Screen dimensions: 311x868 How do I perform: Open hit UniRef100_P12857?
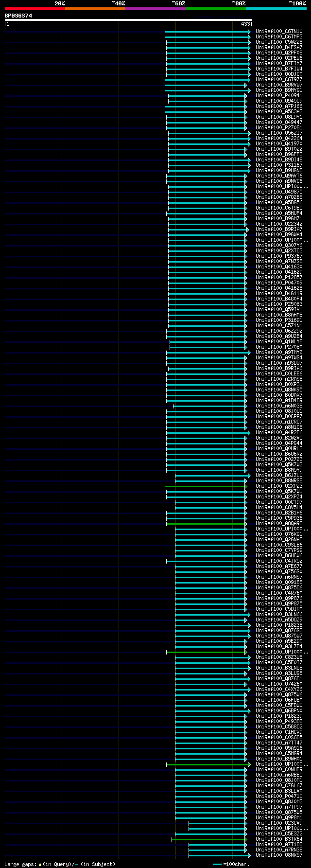[279, 277]
